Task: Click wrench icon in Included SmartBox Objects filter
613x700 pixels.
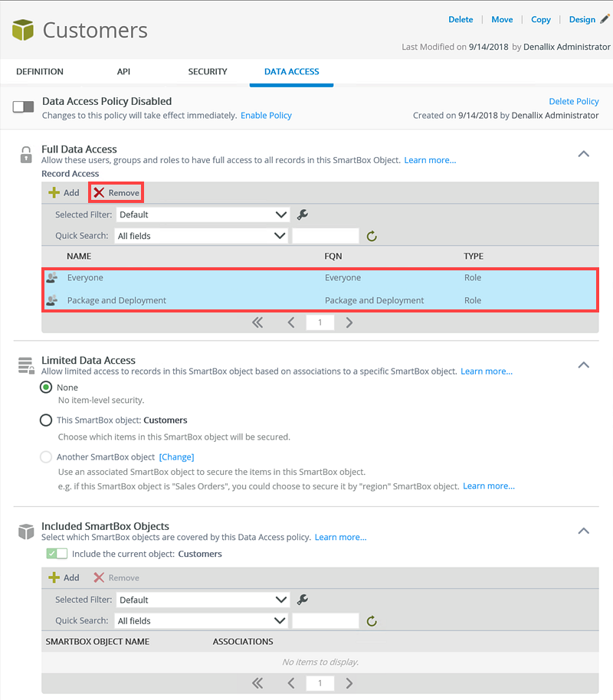Action: [x=303, y=600]
